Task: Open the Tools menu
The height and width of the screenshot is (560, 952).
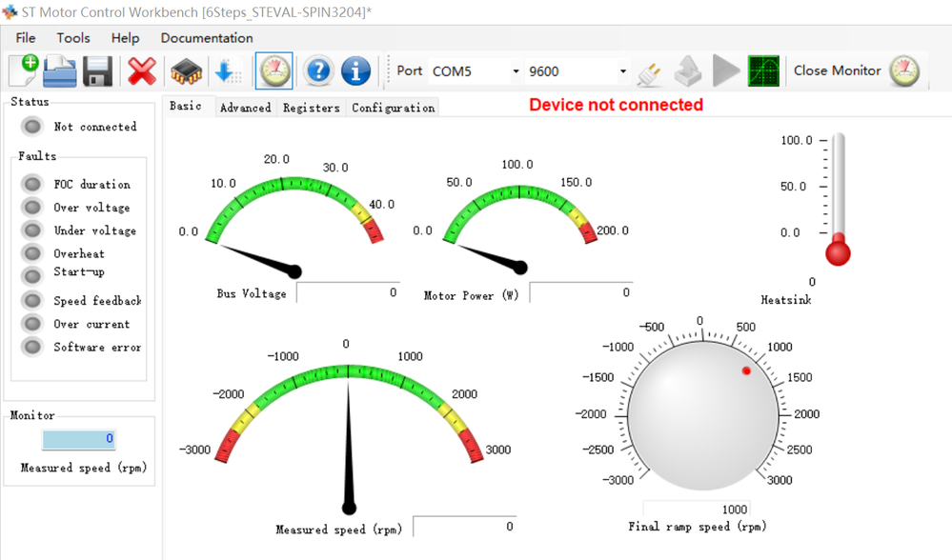Action: click(73, 37)
